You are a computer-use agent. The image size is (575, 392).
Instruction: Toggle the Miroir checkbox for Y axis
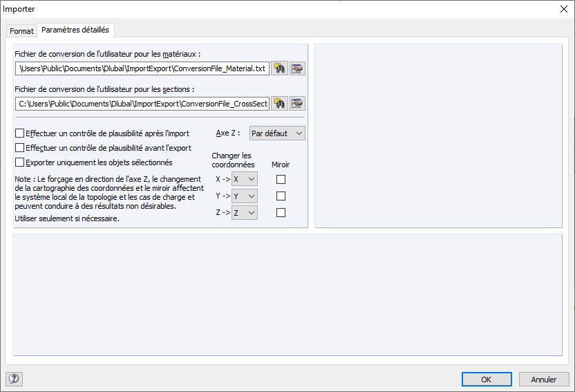point(281,196)
